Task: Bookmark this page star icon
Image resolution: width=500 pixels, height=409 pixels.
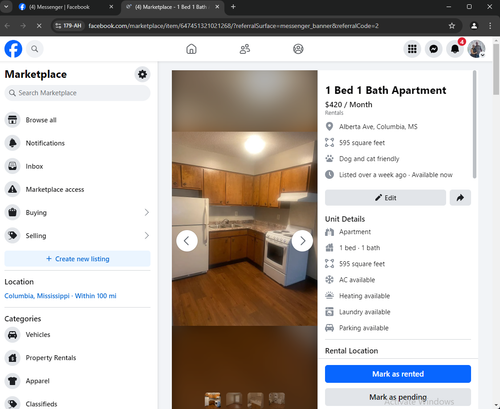Action: click(452, 26)
